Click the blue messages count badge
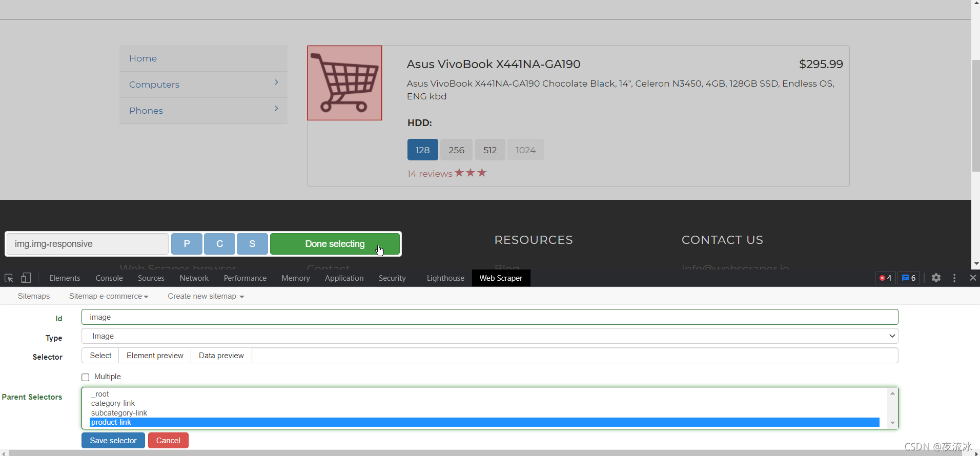 click(x=909, y=278)
